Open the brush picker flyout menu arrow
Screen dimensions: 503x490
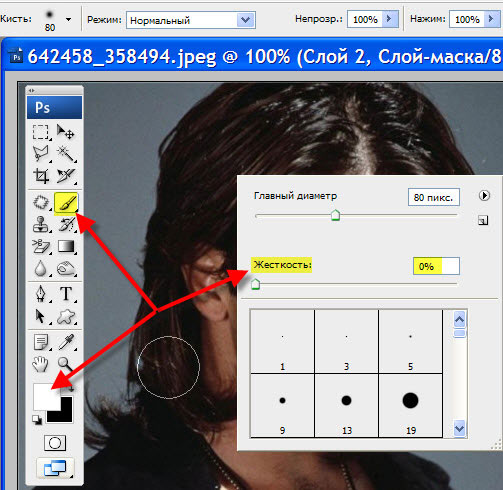[x=484, y=195]
